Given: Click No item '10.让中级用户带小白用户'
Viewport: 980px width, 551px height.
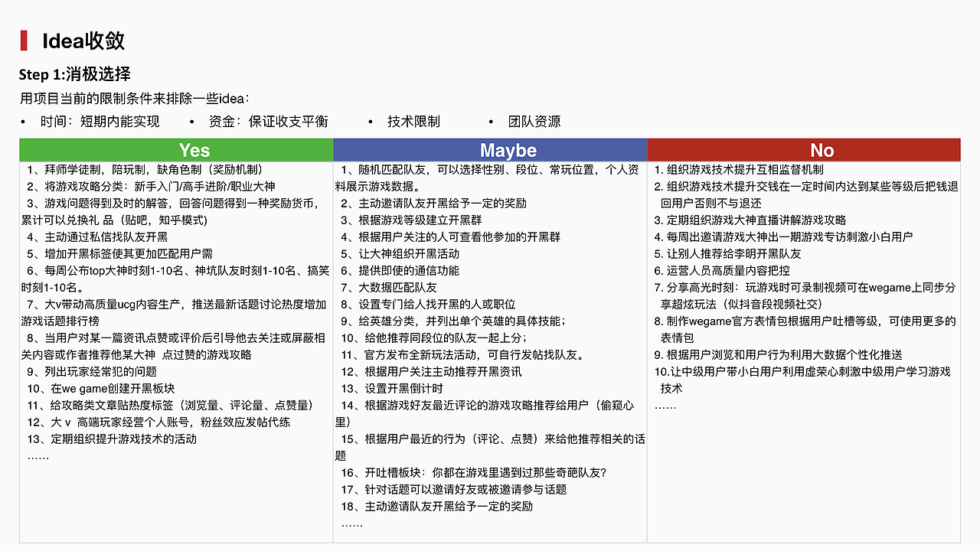Looking at the screenshot, I should (x=802, y=380).
